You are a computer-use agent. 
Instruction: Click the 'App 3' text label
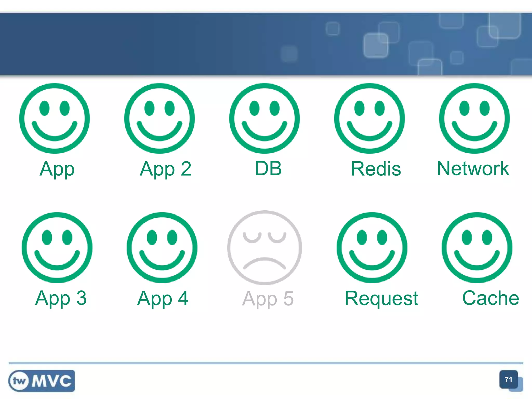[61, 299]
